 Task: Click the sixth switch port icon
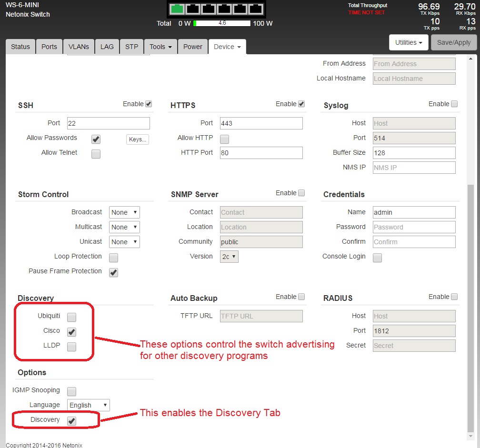click(255, 9)
